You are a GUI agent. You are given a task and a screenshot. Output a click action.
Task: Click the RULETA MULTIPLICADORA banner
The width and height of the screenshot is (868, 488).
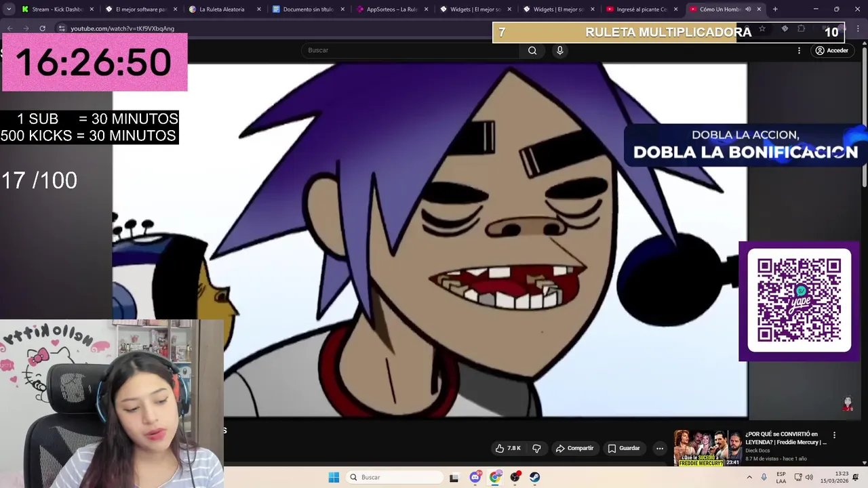coord(668,32)
